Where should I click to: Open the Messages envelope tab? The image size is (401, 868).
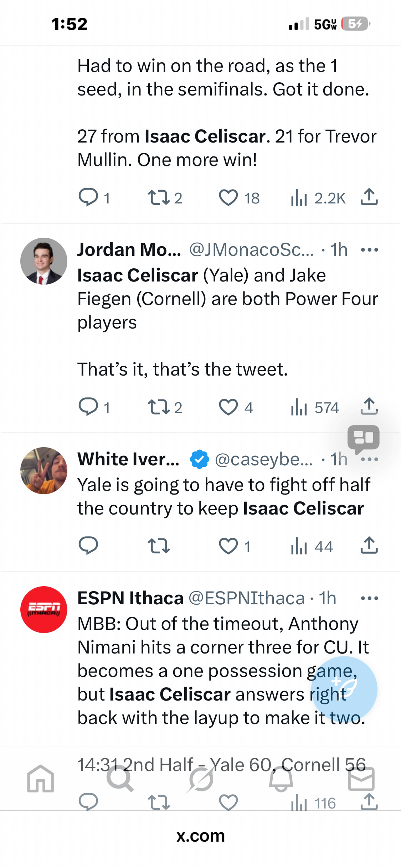pyautogui.click(x=361, y=779)
